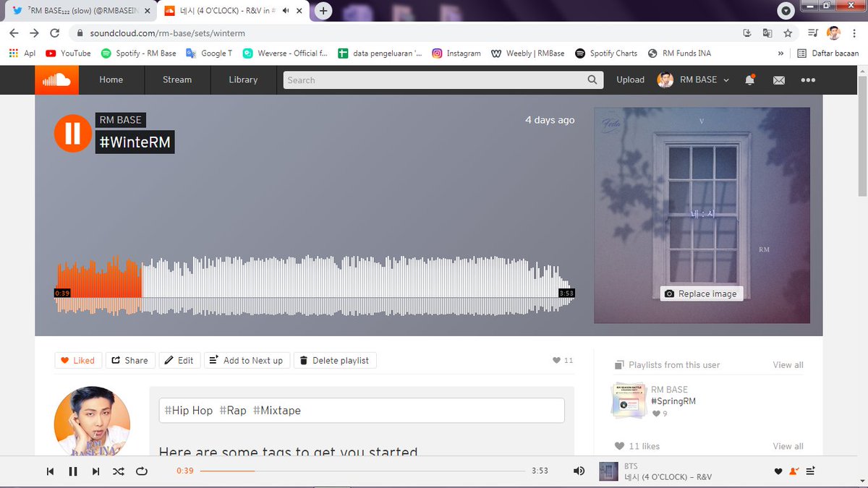Click translate page icon
868x488 pixels.
pos(767,33)
